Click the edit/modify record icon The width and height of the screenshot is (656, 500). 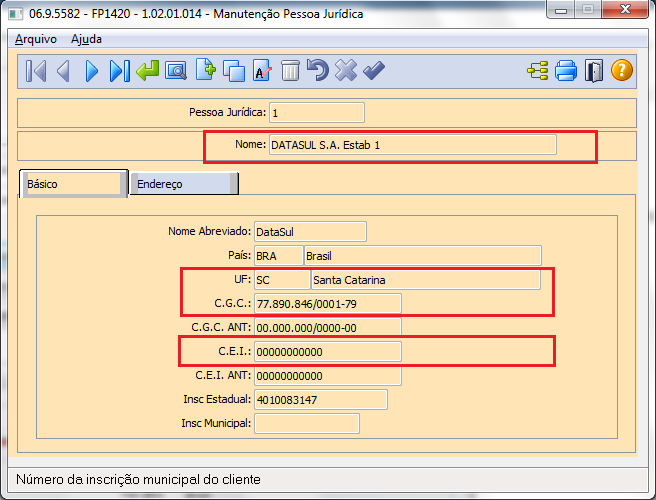(x=262, y=71)
